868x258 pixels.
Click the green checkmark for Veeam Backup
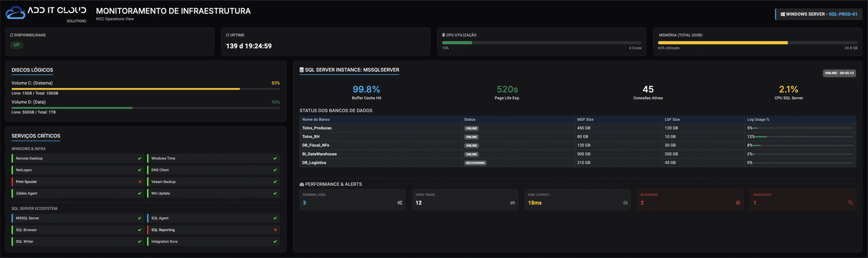[x=275, y=182]
